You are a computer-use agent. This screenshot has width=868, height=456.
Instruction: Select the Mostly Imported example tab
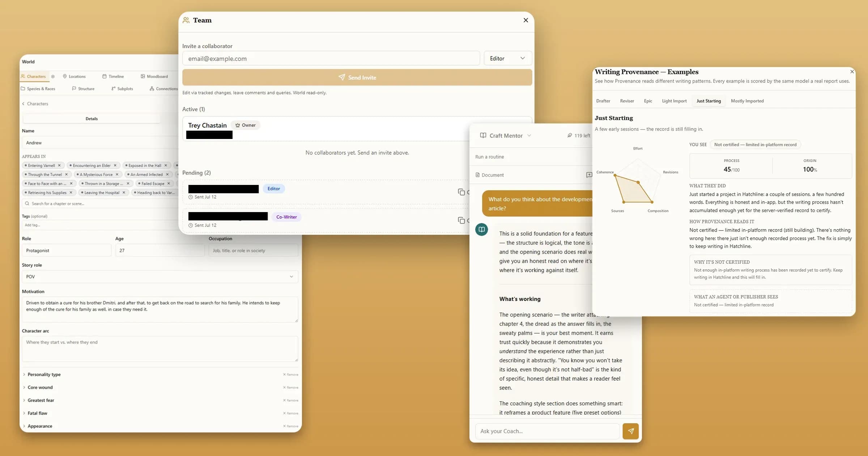(747, 101)
